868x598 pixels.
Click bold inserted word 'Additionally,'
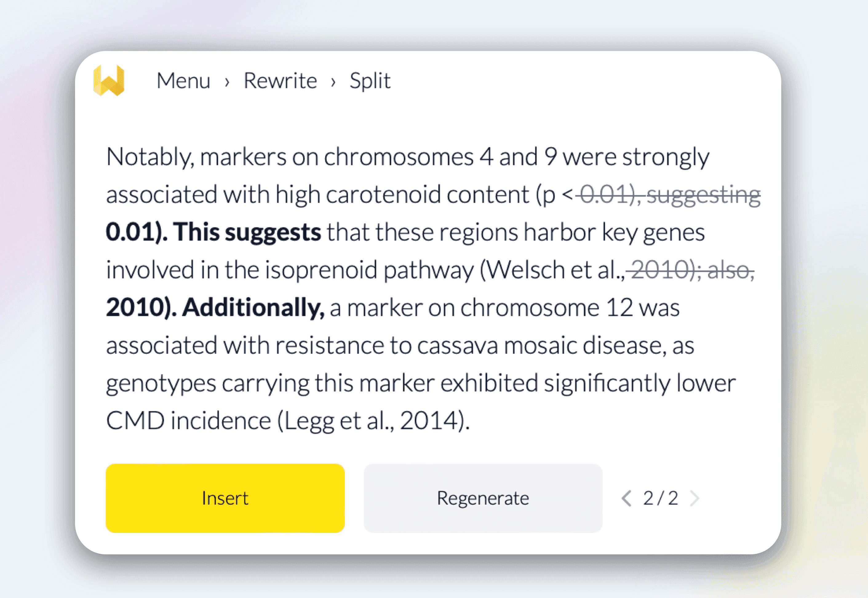(253, 308)
